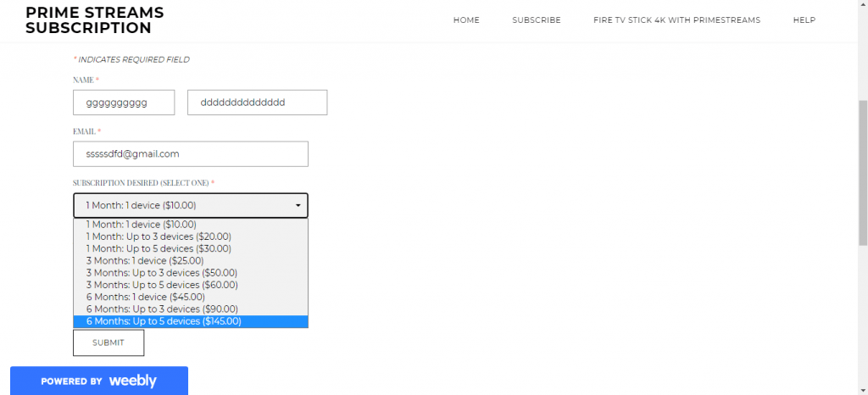The image size is (868, 395).
Task: Click the page vertical scrollbar thumb
Action: 862,173
